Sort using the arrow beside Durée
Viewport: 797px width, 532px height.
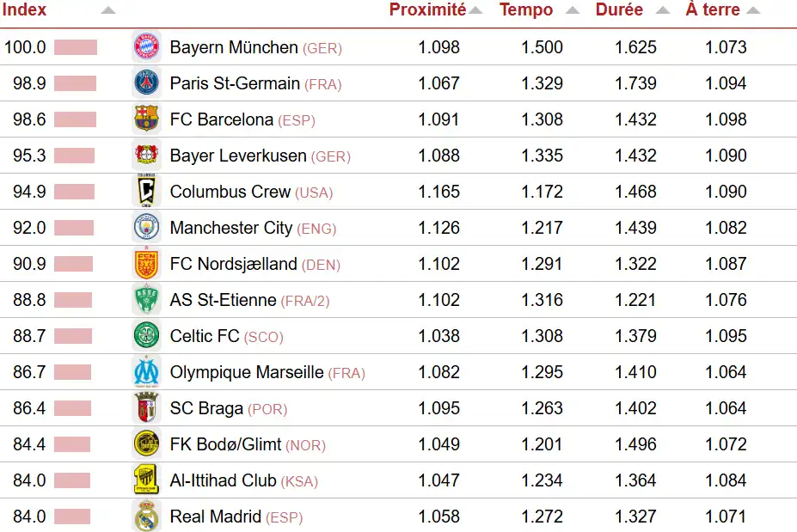coord(662,11)
